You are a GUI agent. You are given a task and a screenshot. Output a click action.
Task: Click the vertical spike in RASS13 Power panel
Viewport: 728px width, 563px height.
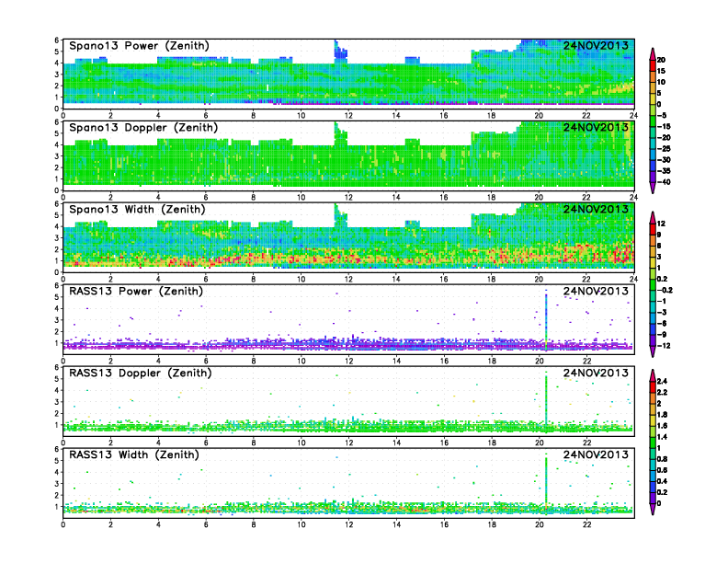point(546,320)
